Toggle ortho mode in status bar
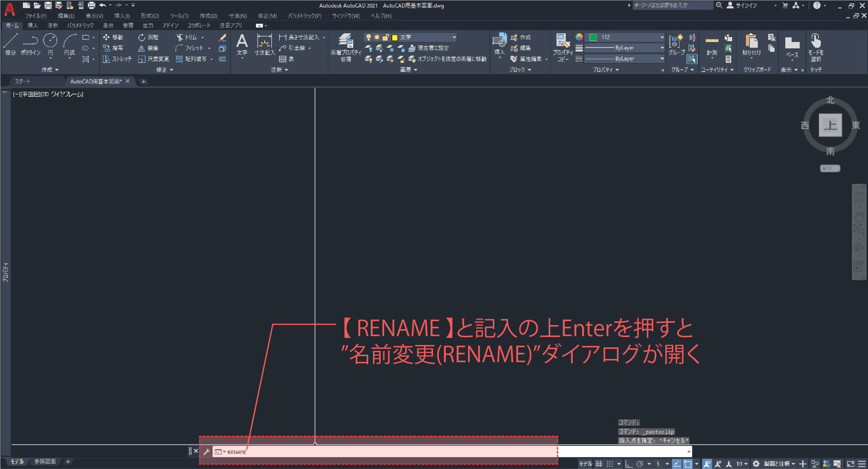Viewport: 868px width, 469px height. [x=629, y=464]
